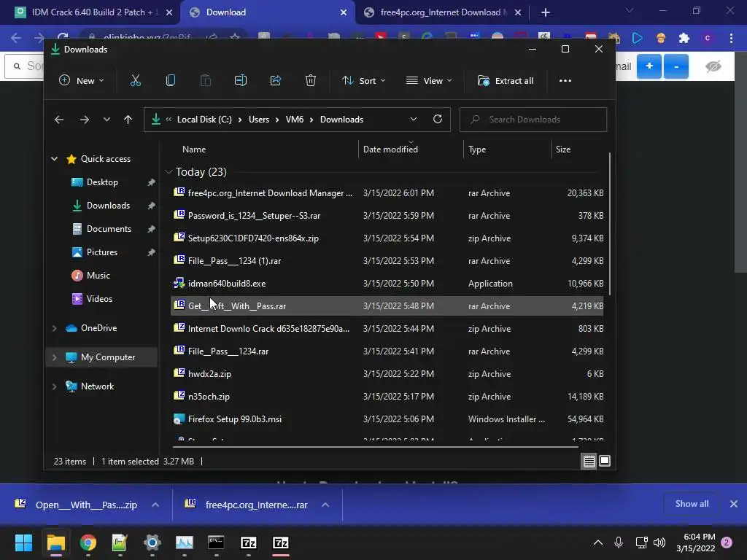
Task: Click the Delete trash can icon
Action: 311,80
